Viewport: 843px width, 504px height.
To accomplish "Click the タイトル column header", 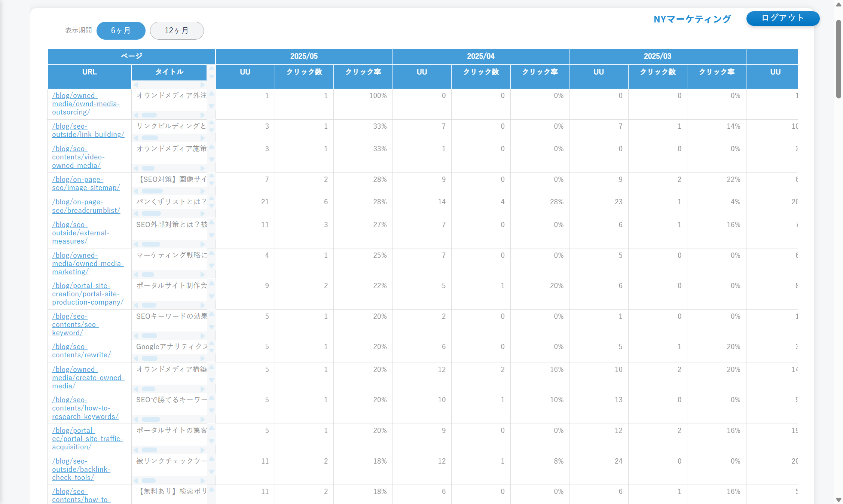I will (169, 72).
